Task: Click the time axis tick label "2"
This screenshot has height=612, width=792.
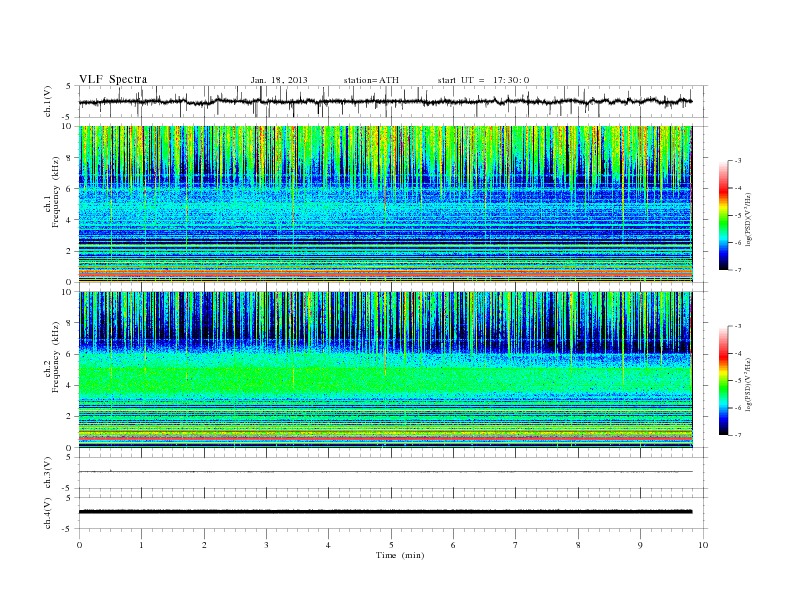Action: (x=204, y=545)
